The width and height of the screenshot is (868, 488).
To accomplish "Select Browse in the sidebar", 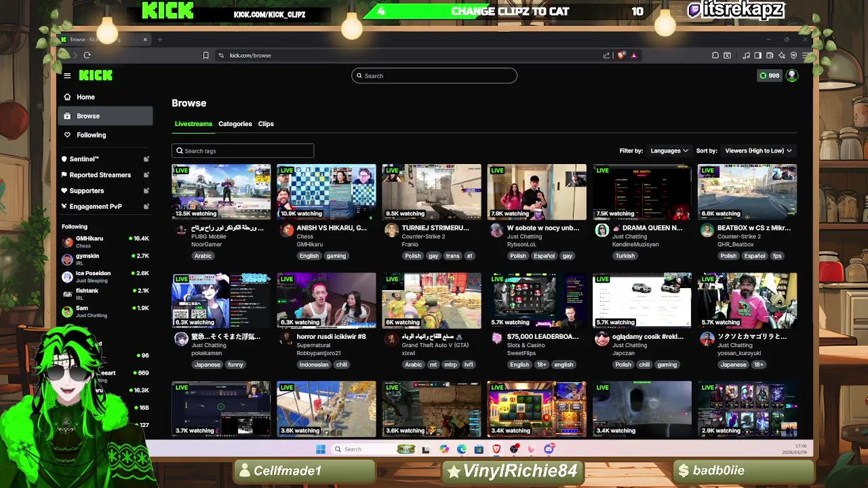I will coord(104,116).
